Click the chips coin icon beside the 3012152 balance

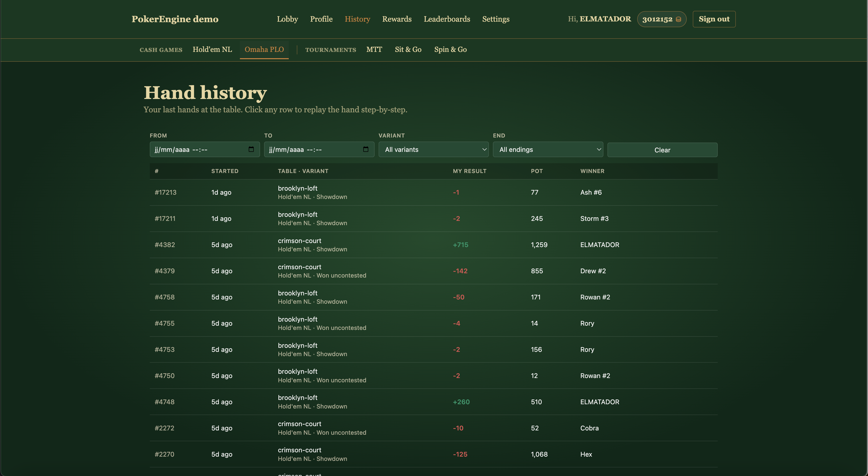tap(678, 19)
